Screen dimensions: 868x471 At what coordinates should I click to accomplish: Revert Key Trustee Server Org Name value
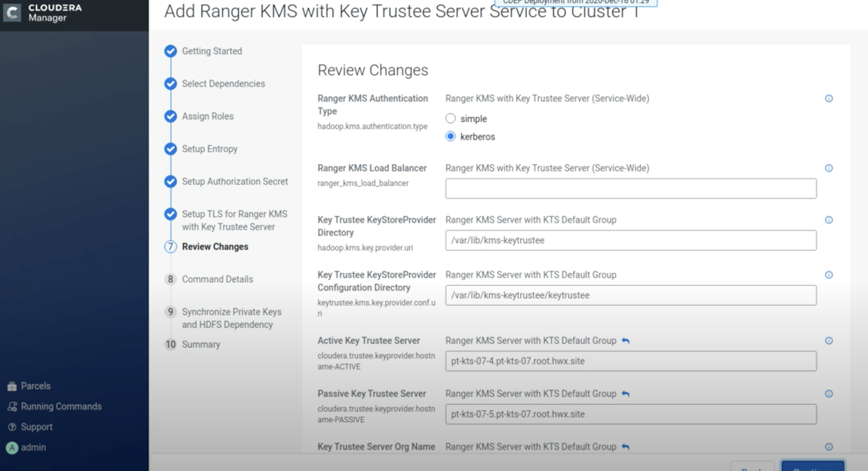(625, 447)
